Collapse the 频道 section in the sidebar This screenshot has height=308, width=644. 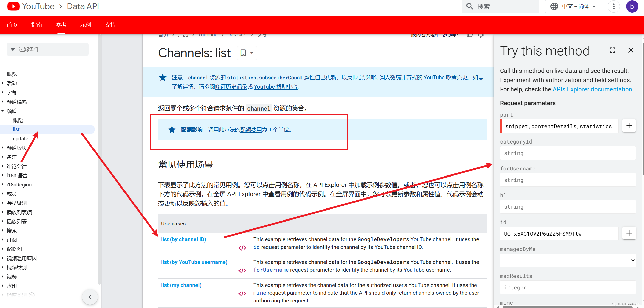[3, 111]
